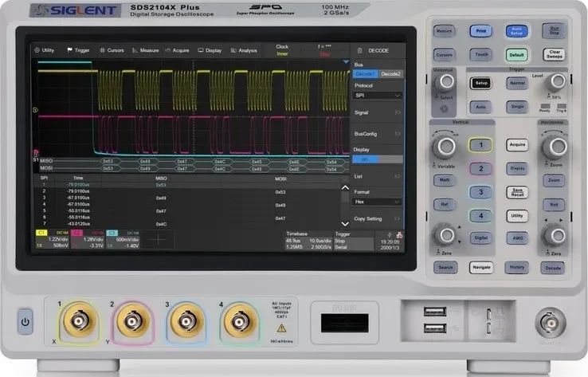
Task: Click the trash icon beside DECODE title
Action: (359, 51)
